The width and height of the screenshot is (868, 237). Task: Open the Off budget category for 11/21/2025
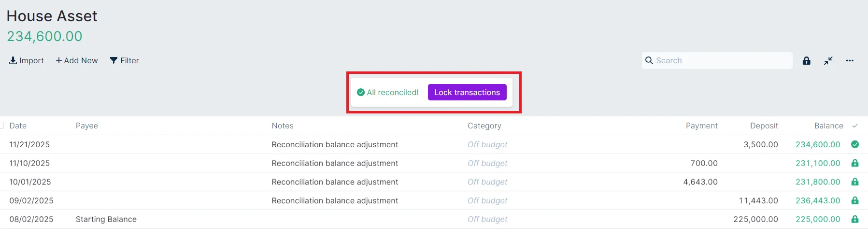(x=487, y=144)
